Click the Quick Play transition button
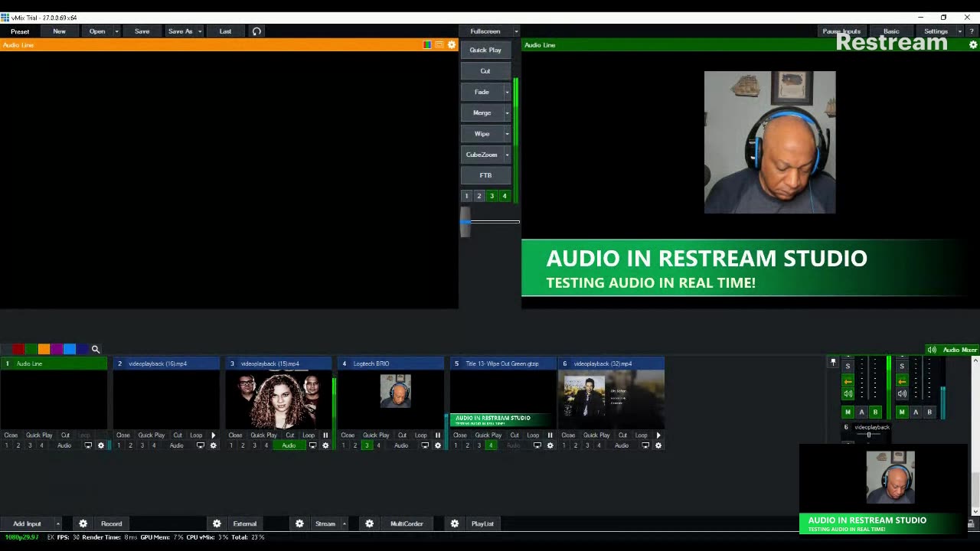 tap(485, 50)
